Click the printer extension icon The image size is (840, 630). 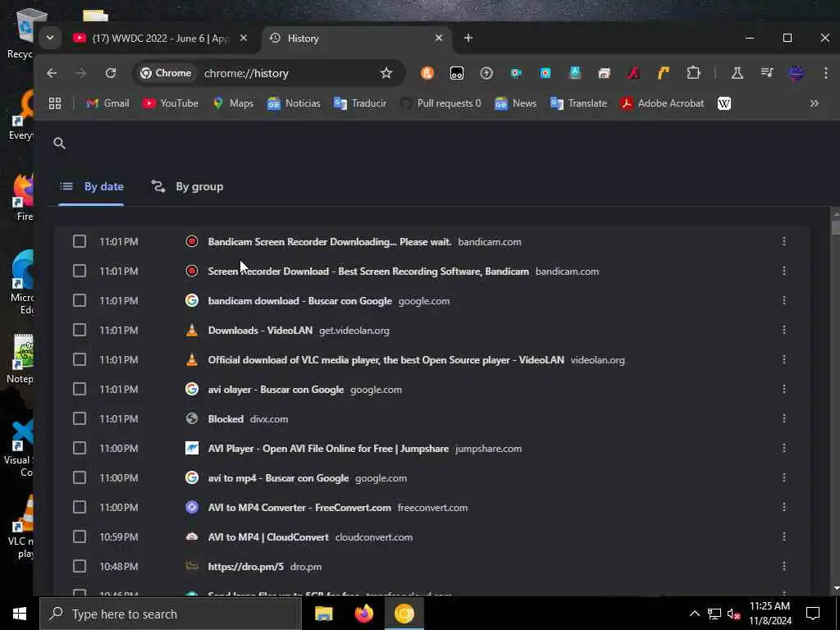pos(604,73)
